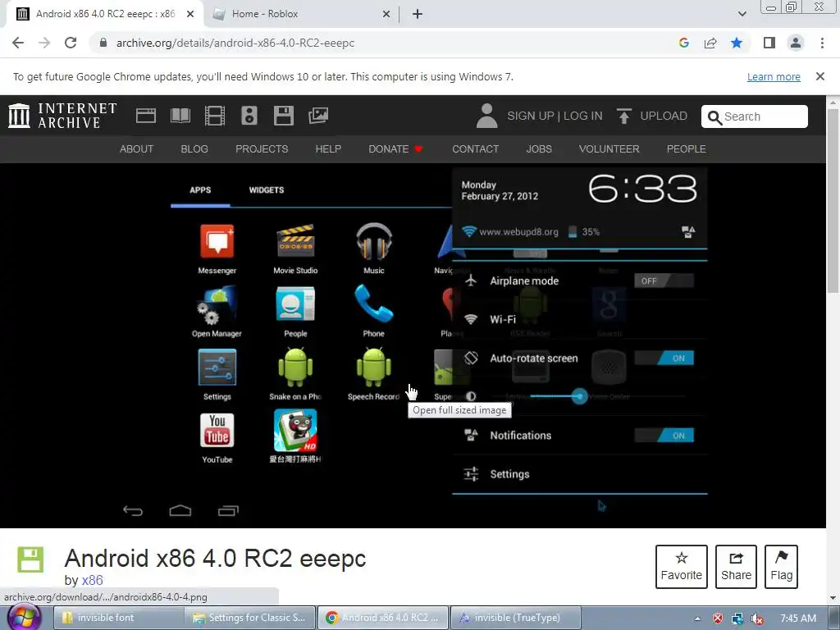
Task: Click the network tray icon
Action: tap(737, 619)
